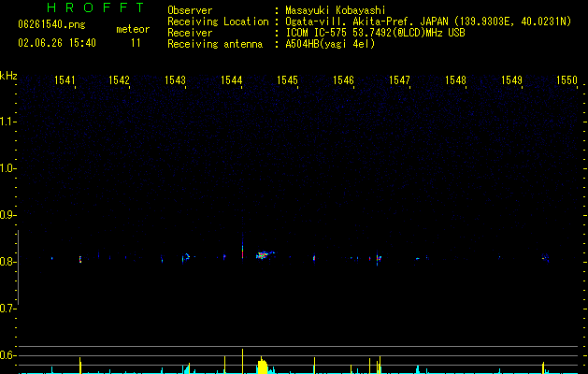Click the 'Receiver' field label
The width and height of the screenshot is (588, 374).
(x=190, y=33)
